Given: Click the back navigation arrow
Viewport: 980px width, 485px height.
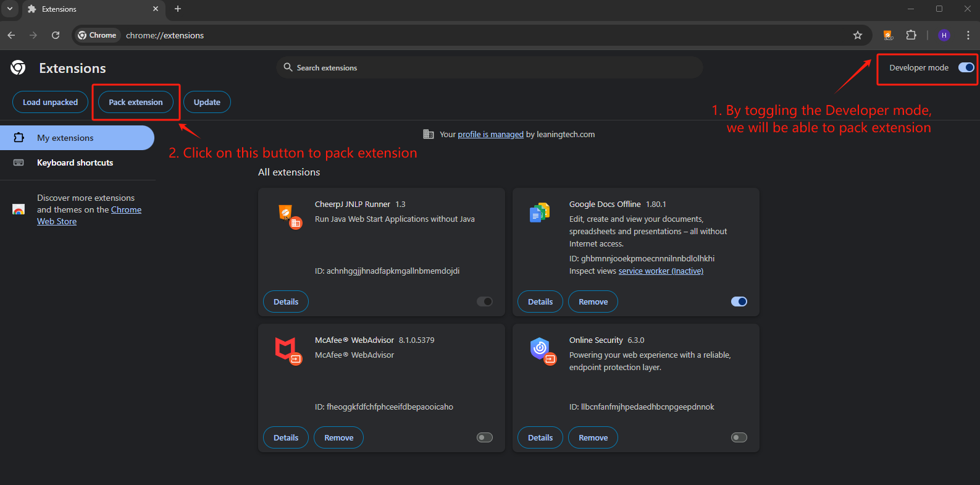Looking at the screenshot, I should click(11, 35).
